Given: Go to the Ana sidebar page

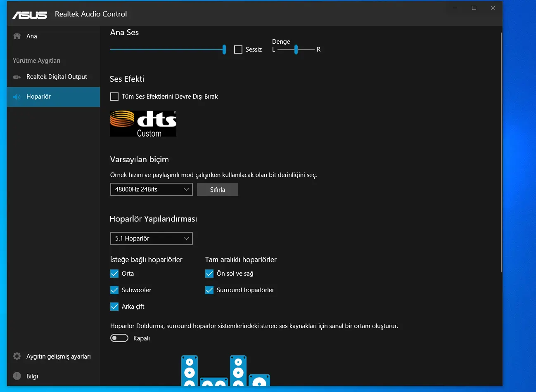Looking at the screenshot, I should pyautogui.click(x=53, y=36).
